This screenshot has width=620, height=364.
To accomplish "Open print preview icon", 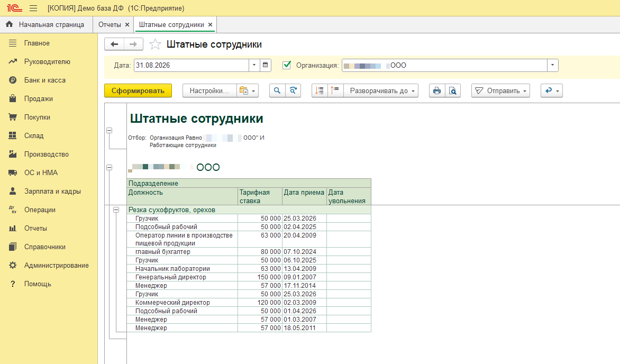I will (x=453, y=90).
